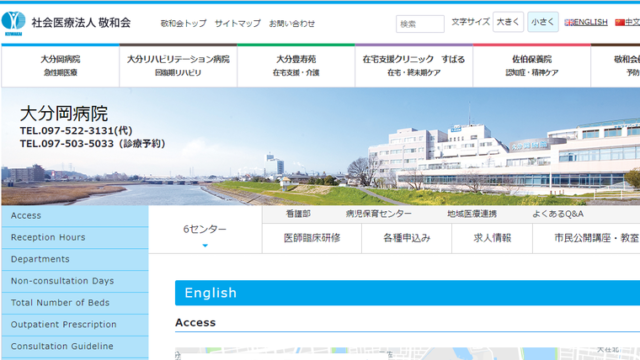Open the 社会医療法人 敬和会 home link
This screenshot has width=640, height=360.
tap(81, 23)
